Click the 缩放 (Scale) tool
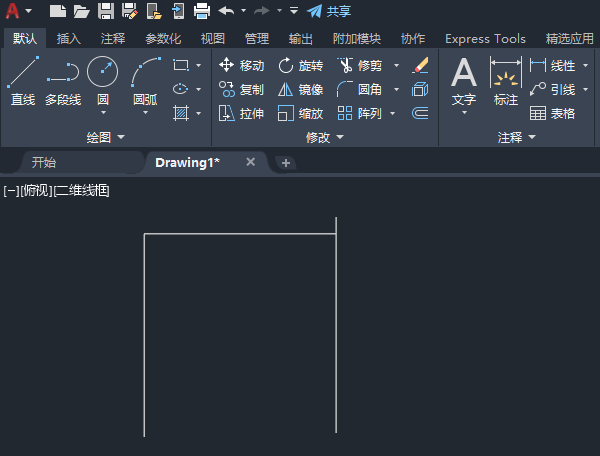Viewport: 600px width, 456px height. pyautogui.click(x=300, y=113)
